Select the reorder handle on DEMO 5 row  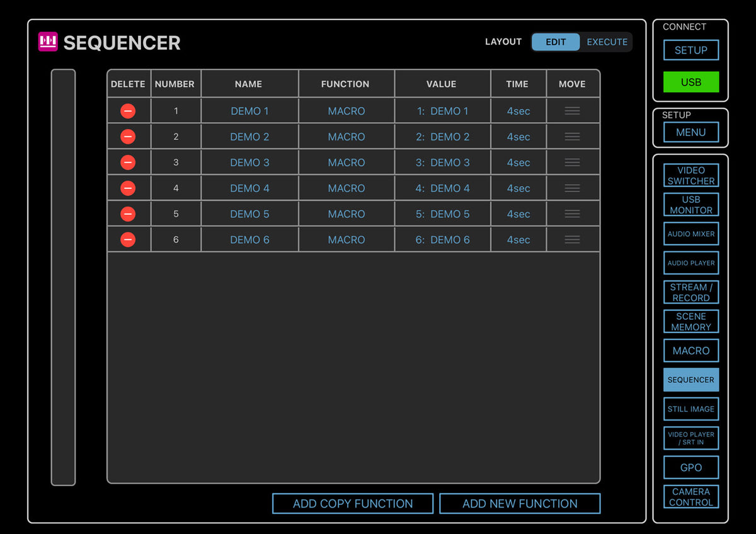[572, 214]
